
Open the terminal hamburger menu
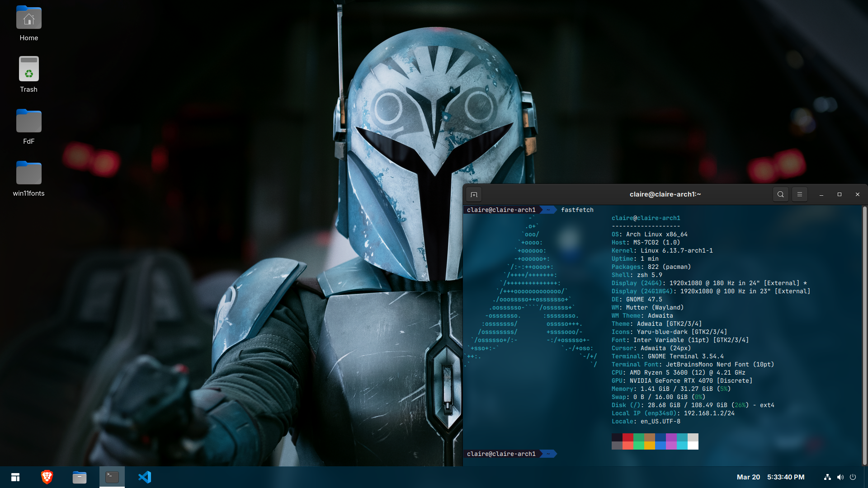coord(799,194)
